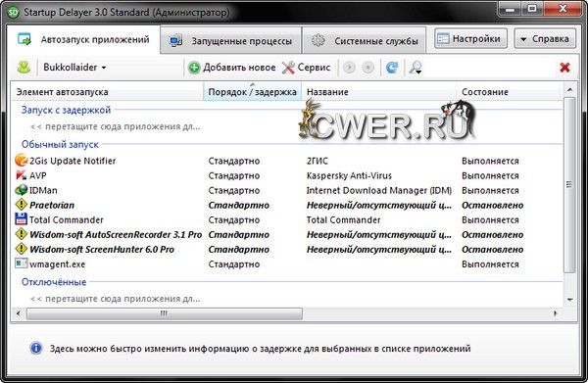Click Internet Download Manager (IDM) cell
Screen dimensions: 588x383
pos(379,190)
